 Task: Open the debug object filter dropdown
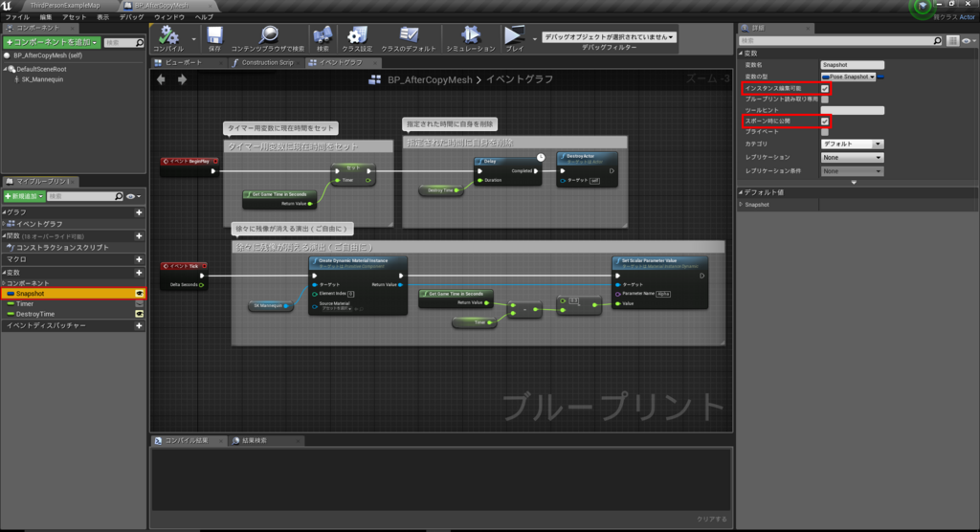609,37
